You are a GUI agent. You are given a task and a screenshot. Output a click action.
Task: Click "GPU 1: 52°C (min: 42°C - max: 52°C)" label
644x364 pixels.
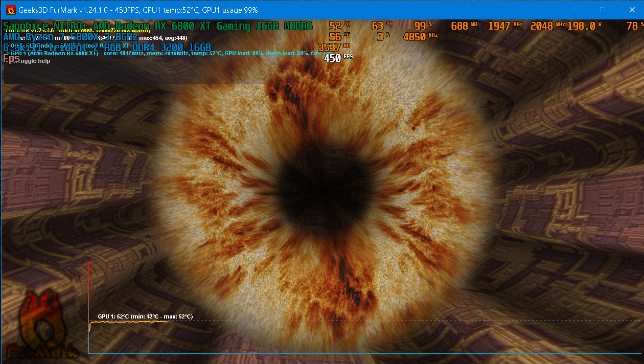click(x=145, y=317)
